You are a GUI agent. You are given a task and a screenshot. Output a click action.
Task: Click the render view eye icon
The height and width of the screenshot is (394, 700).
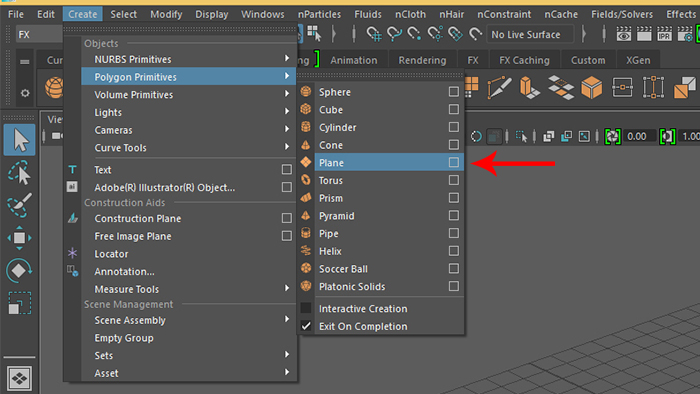[624, 34]
